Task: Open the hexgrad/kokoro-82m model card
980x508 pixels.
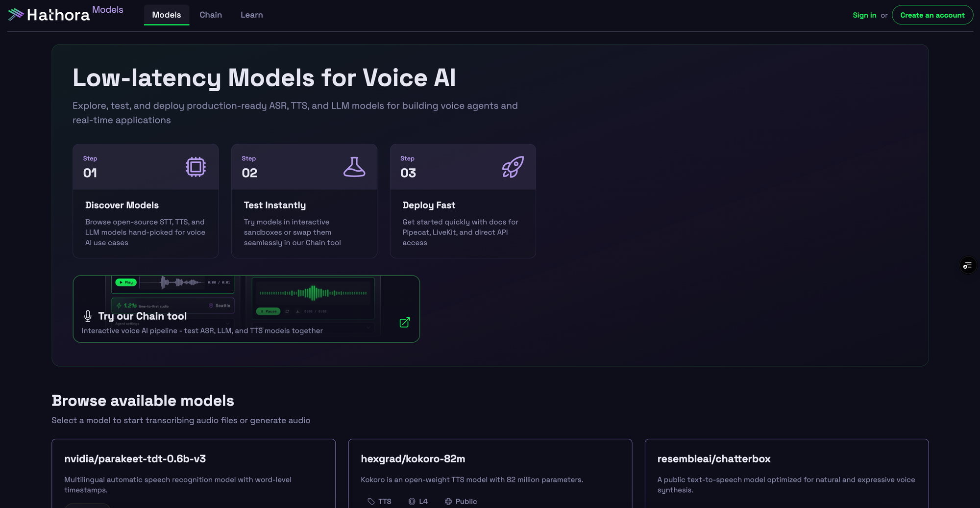Action: [490, 474]
